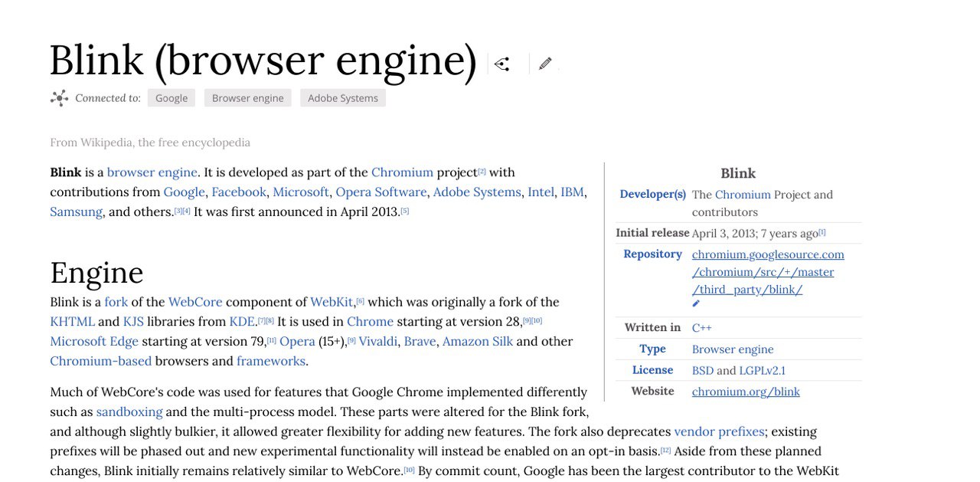Click the 'Blink' infobox heading

pos(738,174)
